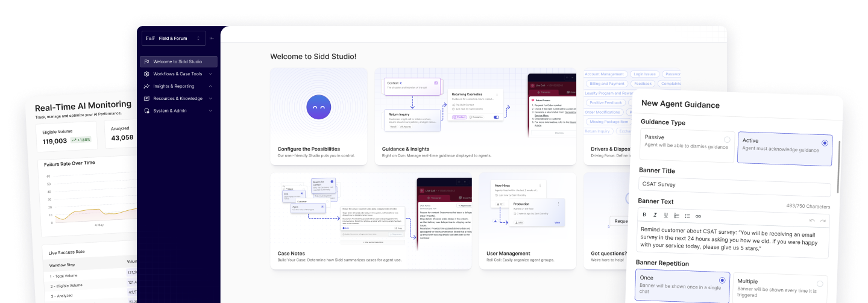
Task: Click the Account Management tag
Action: (605, 74)
